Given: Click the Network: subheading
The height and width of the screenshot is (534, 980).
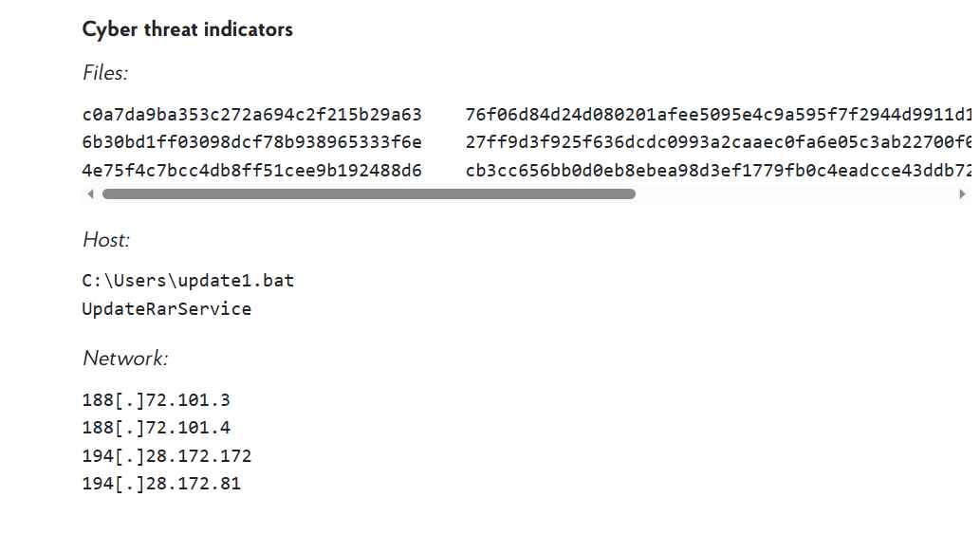Looking at the screenshot, I should point(125,359).
